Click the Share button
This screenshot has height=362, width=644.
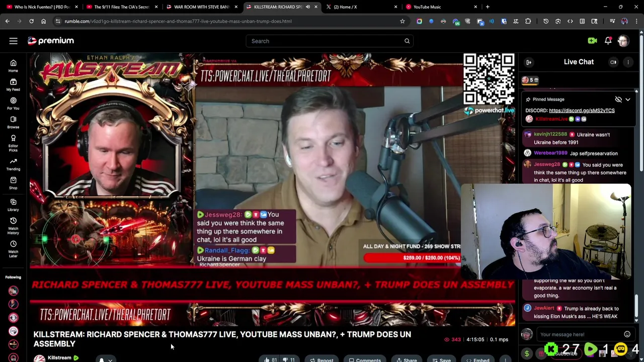click(x=407, y=359)
